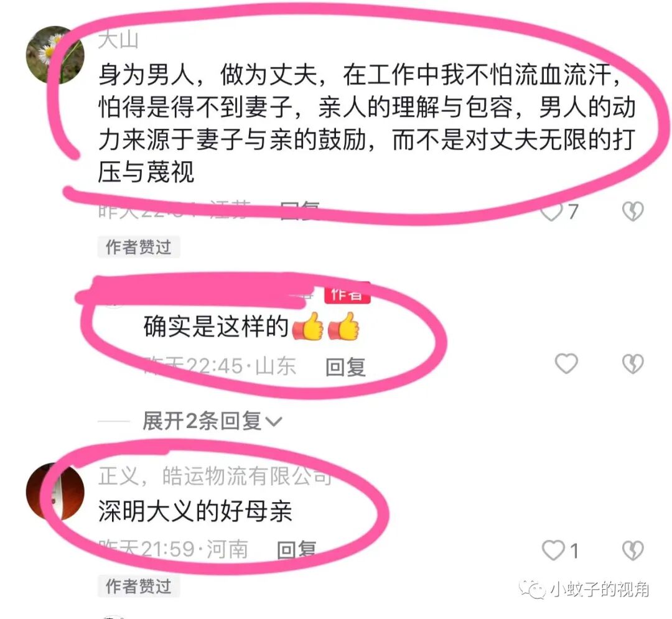Tap the 作者赞过 tag under 大山's comment
672x619 pixels.
[x=138, y=247]
